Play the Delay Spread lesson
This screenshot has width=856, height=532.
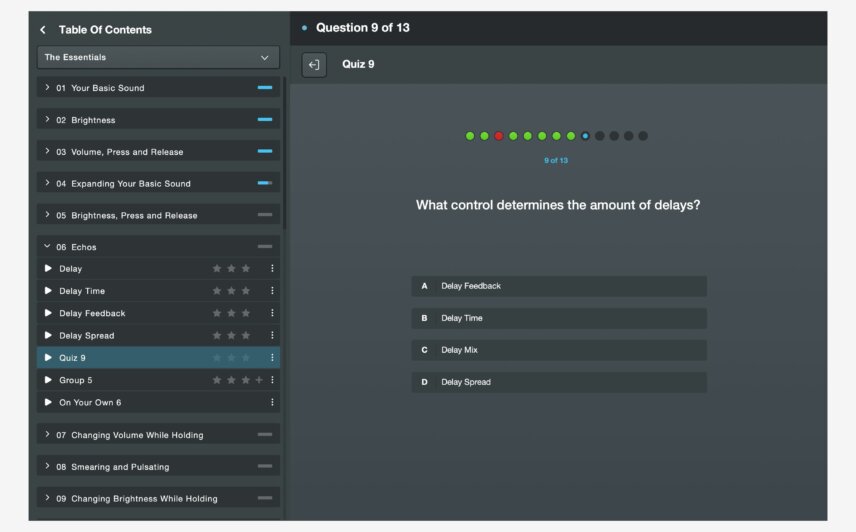(48, 336)
